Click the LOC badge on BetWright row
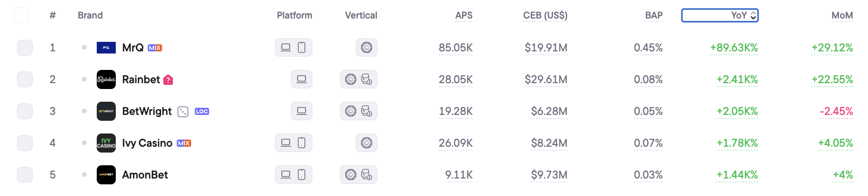The width and height of the screenshot is (868, 196). point(202,112)
